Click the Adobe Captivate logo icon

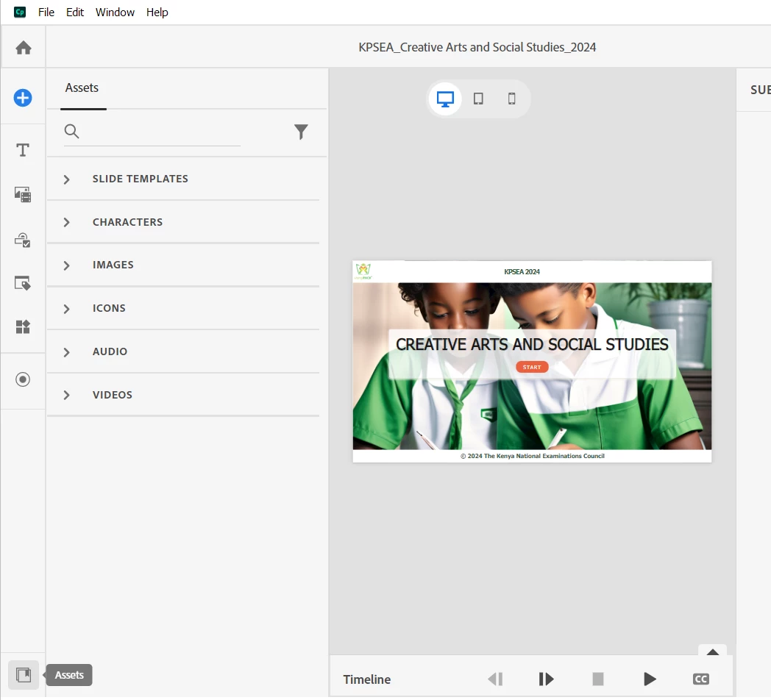click(x=20, y=12)
